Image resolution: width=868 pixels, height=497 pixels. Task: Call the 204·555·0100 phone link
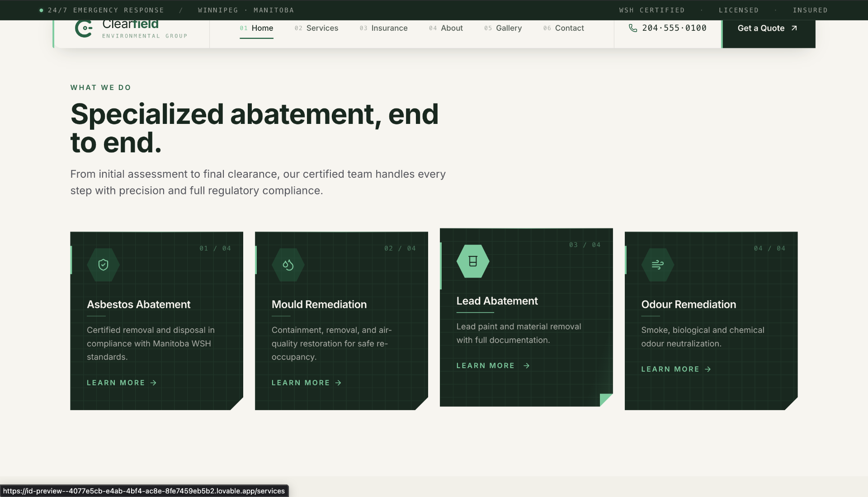668,28
